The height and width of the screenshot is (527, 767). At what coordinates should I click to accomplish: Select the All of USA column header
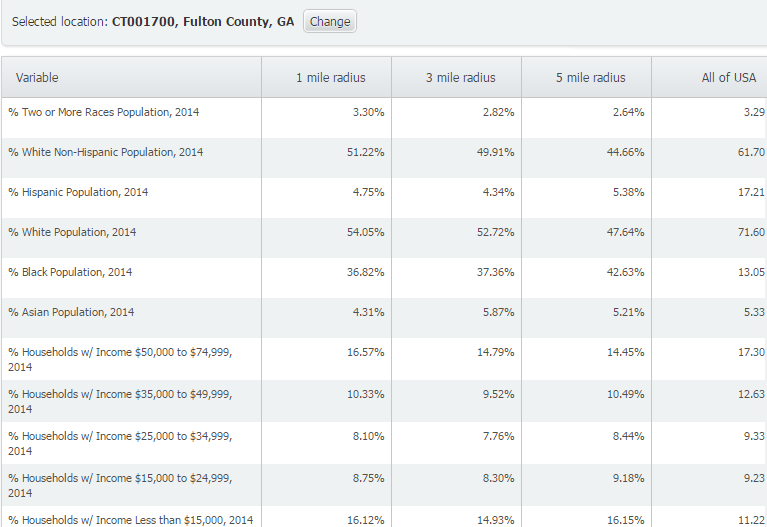pyautogui.click(x=729, y=77)
